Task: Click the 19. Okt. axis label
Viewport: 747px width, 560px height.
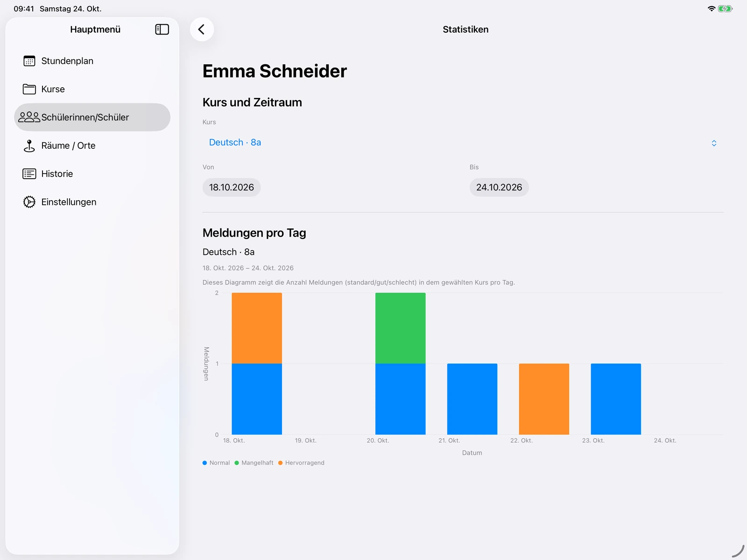Action: click(306, 441)
